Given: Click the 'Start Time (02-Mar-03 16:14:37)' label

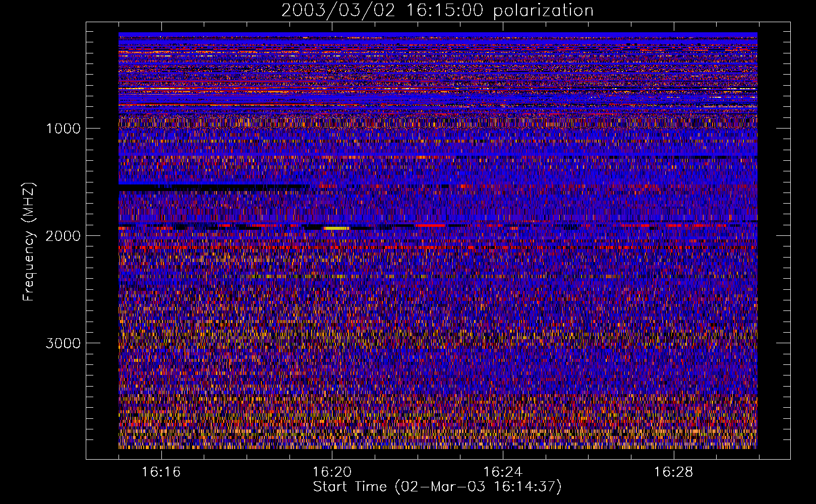Looking at the screenshot, I should [437, 487].
